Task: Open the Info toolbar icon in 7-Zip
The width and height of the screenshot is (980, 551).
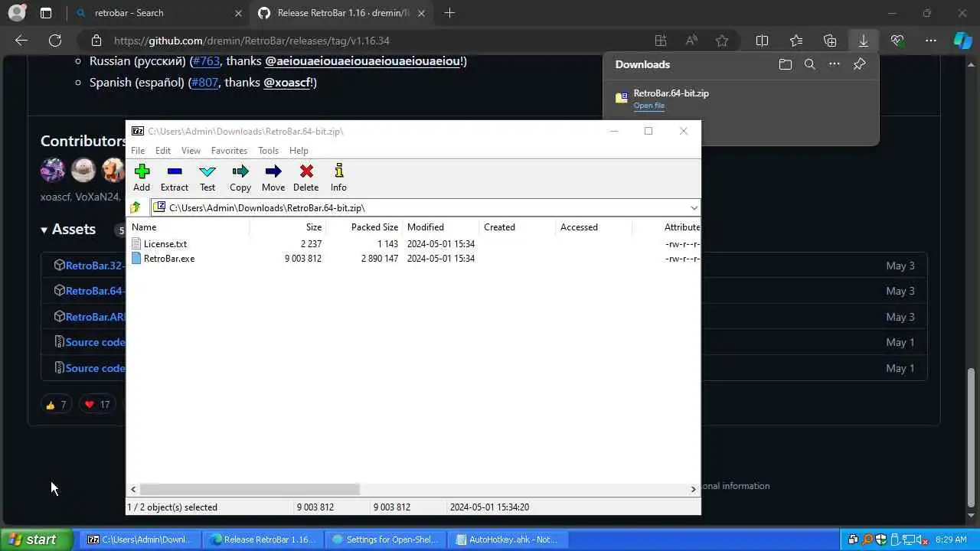Action: (338, 178)
